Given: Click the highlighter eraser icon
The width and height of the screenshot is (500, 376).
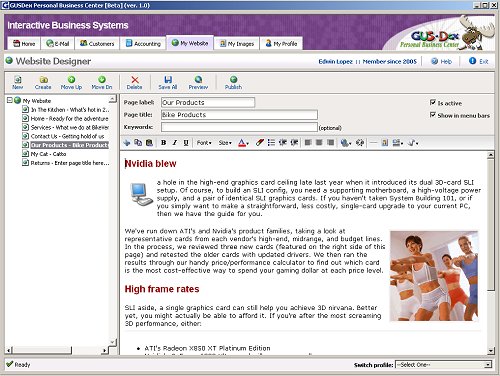Looking at the screenshot, I should (260, 143).
